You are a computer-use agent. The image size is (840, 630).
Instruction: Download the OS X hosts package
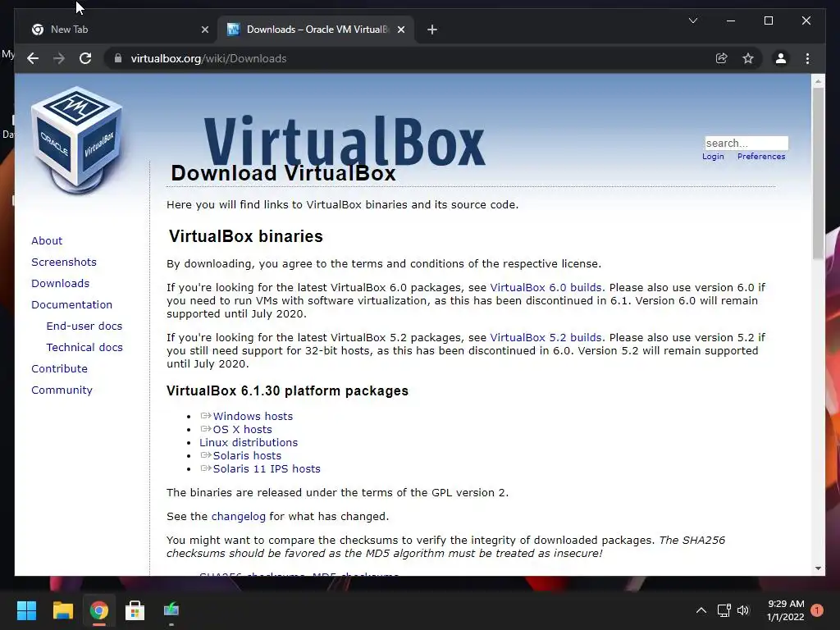pyautogui.click(x=242, y=430)
